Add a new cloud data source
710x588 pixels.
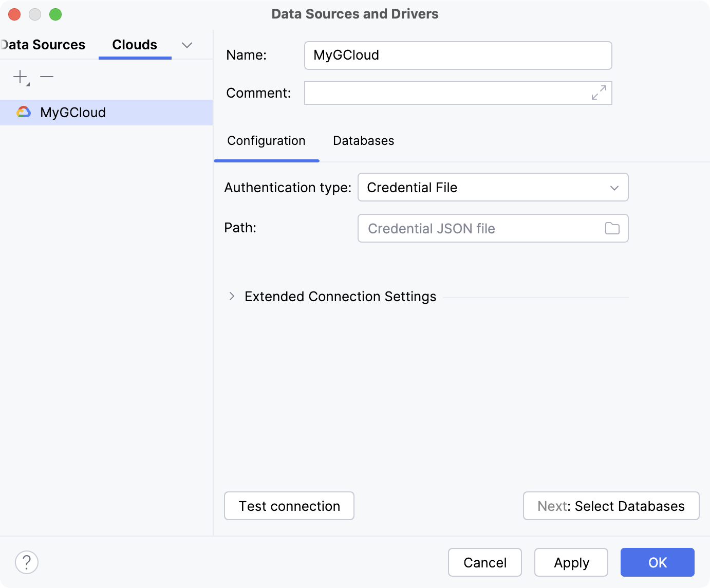coord(19,77)
